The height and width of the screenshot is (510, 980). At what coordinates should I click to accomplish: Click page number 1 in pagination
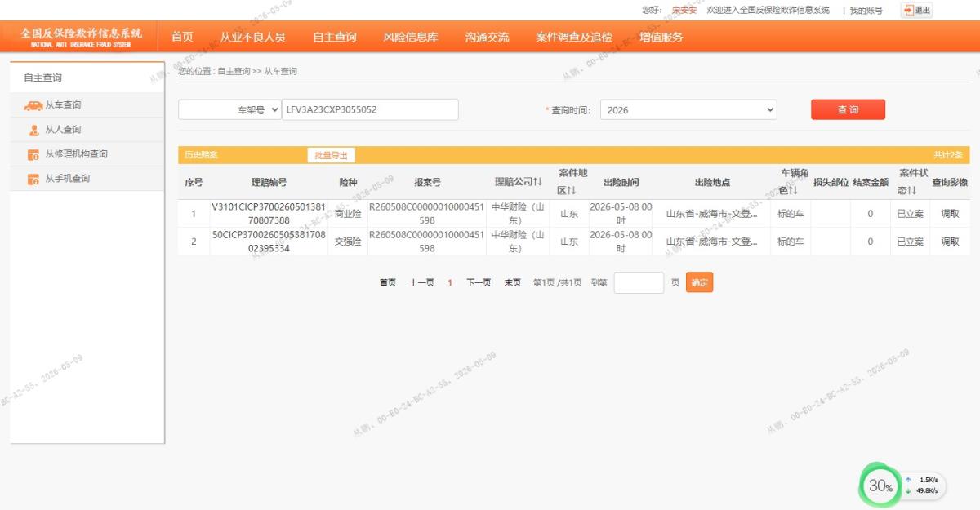[450, 282]
